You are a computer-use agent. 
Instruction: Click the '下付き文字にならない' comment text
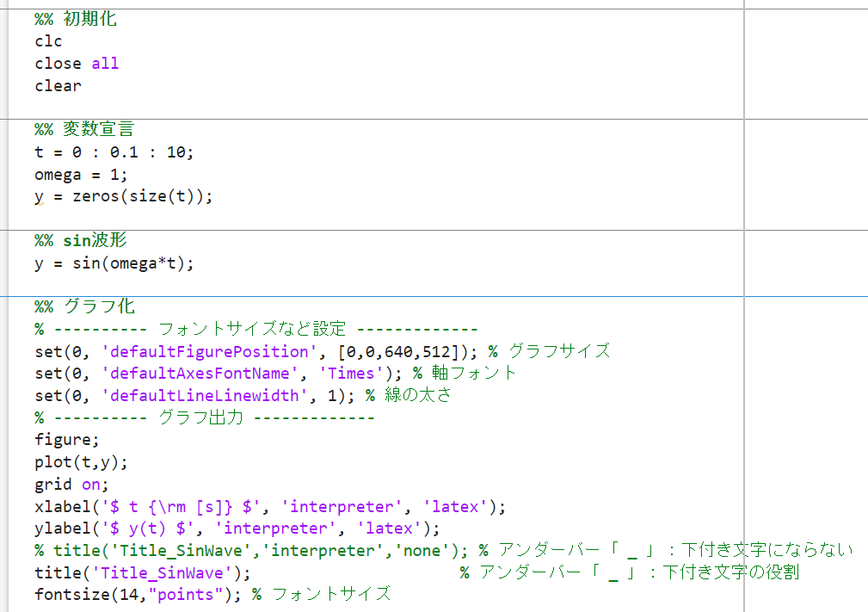click(766, 550)
